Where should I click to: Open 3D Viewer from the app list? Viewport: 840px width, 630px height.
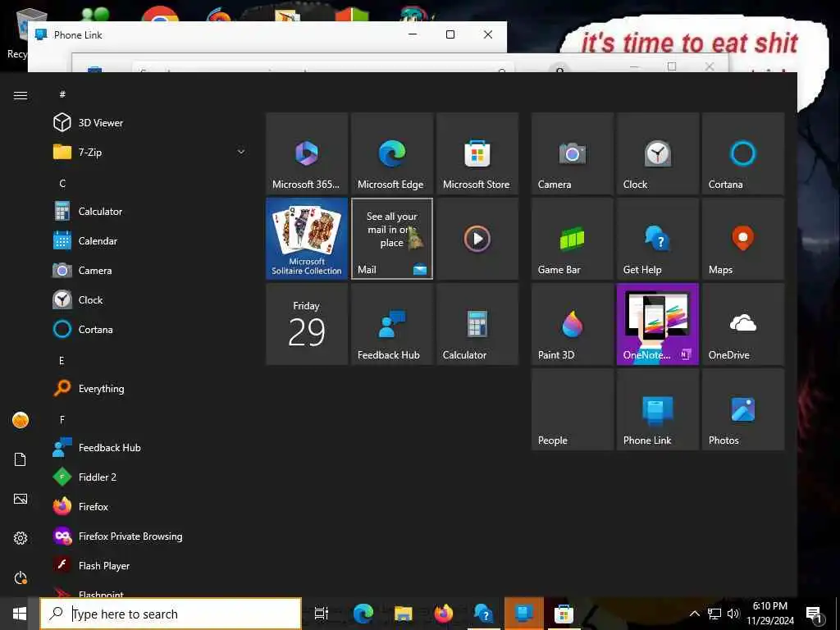click(150, 123)
